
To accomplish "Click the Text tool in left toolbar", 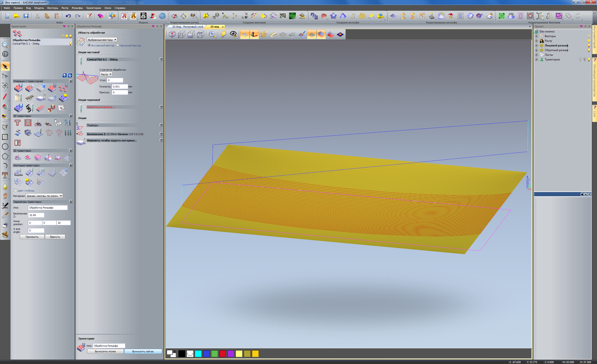I will pyautogui.click(x=5, y=175).
